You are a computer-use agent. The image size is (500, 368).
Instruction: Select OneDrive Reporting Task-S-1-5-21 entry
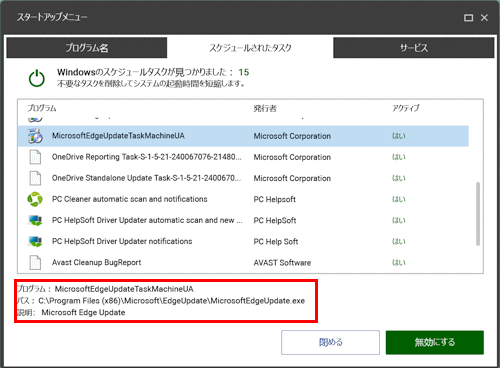pyautogui.click(x=147, y=157)
